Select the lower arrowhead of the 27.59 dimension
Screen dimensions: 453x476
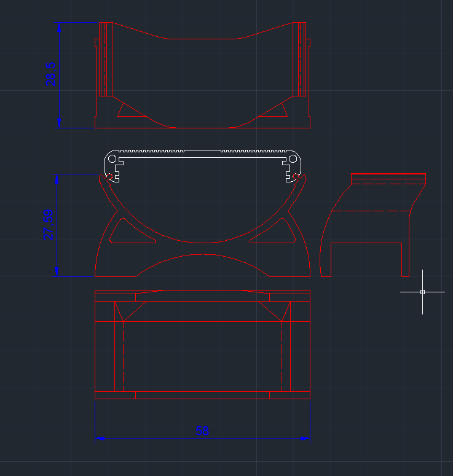point(57,271)
